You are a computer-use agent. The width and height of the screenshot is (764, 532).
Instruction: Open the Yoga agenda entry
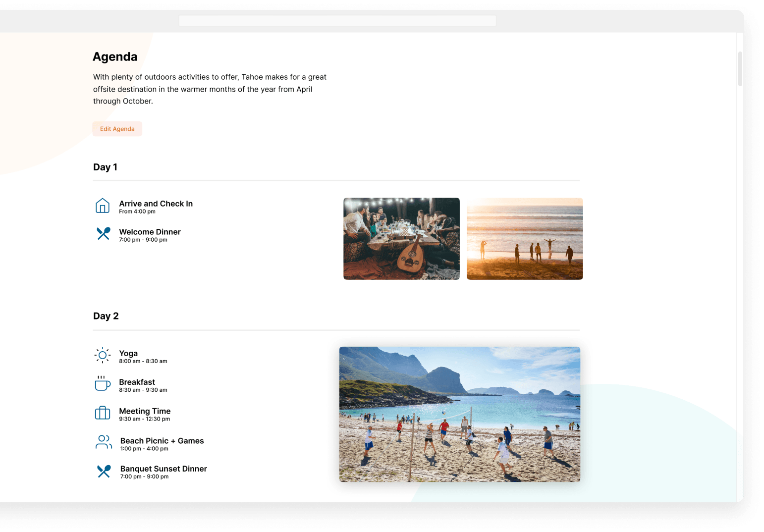pyautogui.click(x=143, y=357)
